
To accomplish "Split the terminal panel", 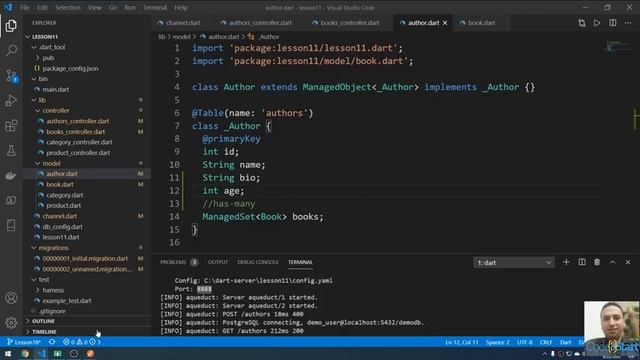I will (x=582, y=262).
